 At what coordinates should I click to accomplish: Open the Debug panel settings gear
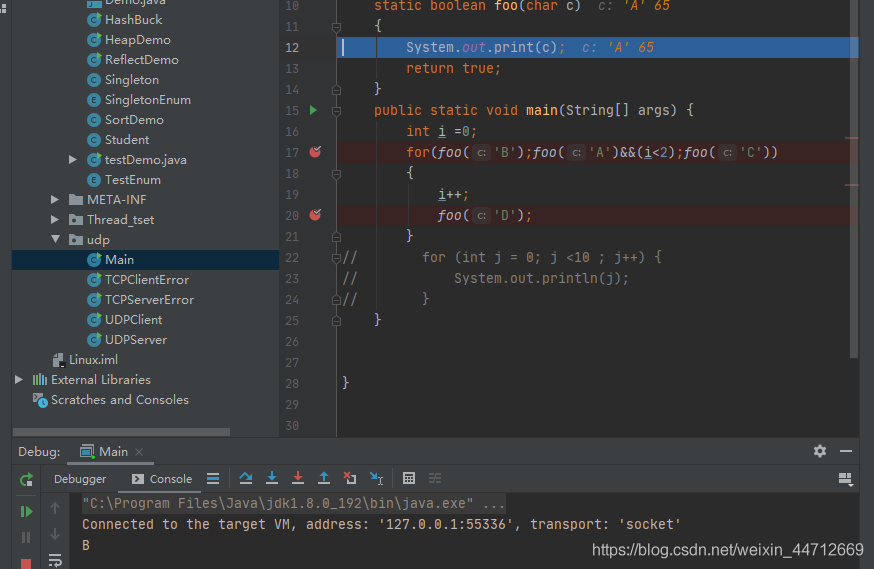click(820, 451)
